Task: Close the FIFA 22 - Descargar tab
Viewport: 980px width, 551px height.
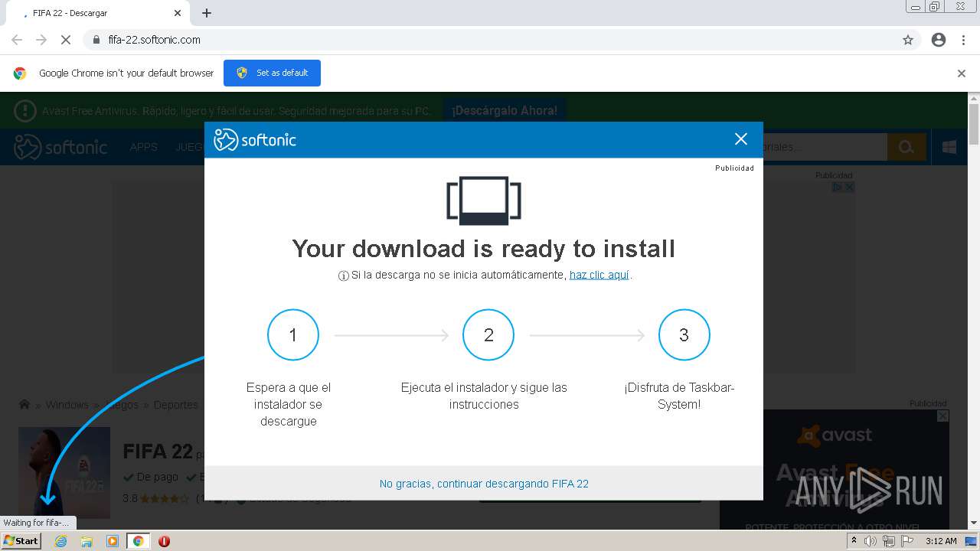Action: [178, 13]
